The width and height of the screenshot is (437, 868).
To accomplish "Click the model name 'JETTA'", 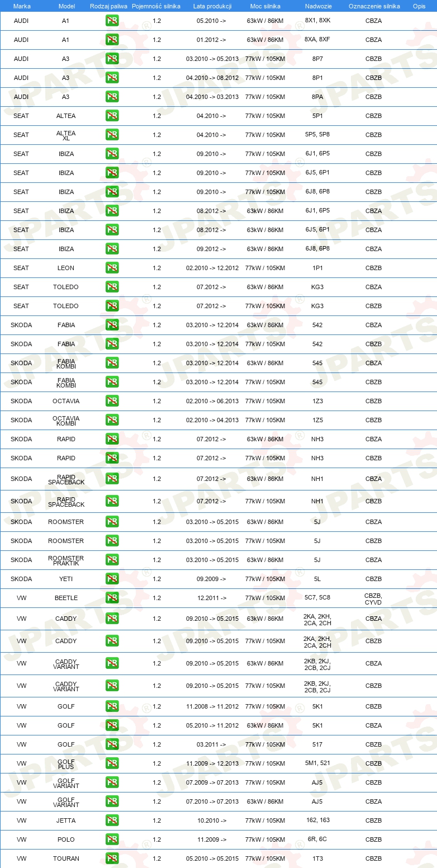I will 66,820.
